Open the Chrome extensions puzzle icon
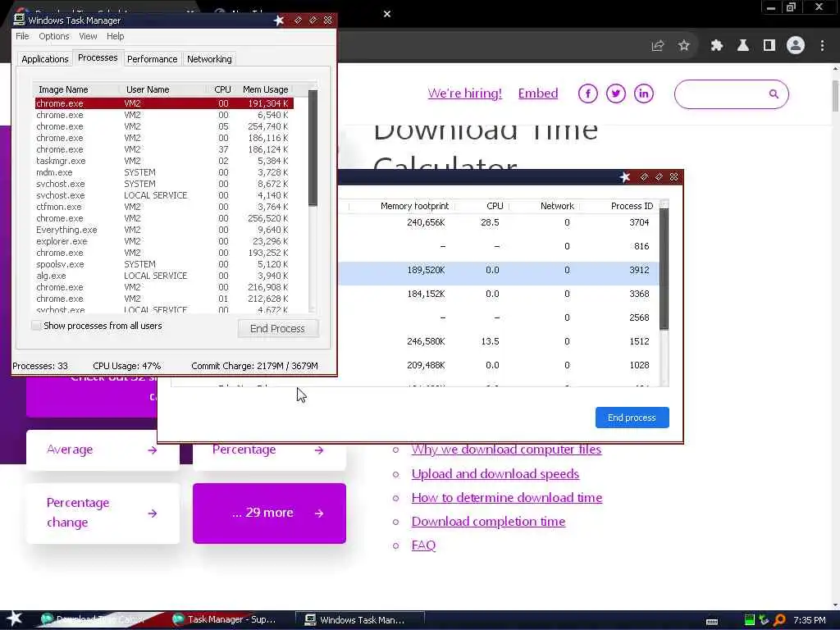The height and width of the screenshot is (630, 840). (716, 46)
